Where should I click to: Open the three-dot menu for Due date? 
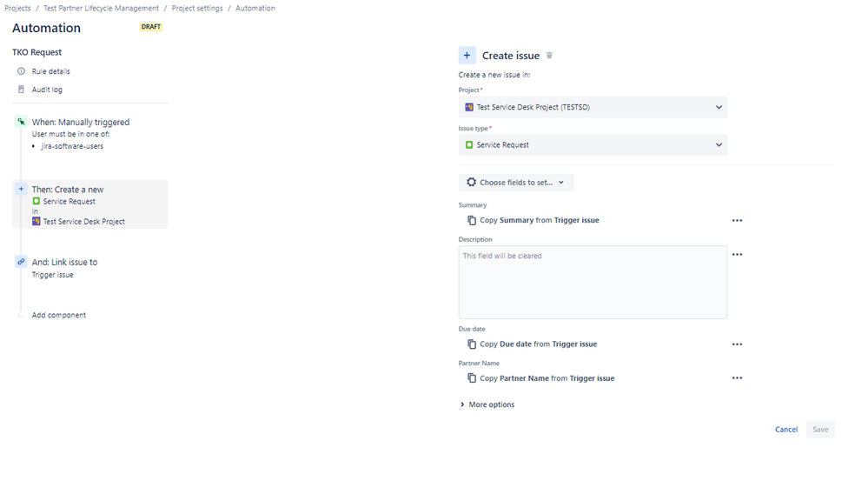pos(737,344)
